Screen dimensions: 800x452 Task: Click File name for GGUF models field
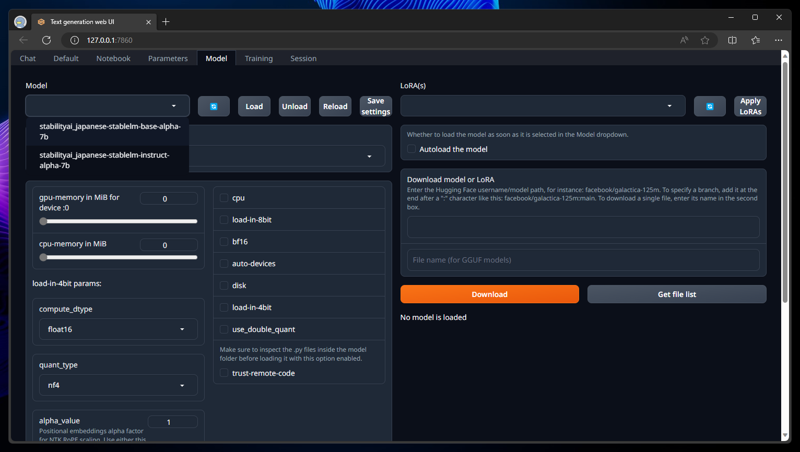(583, 260)
